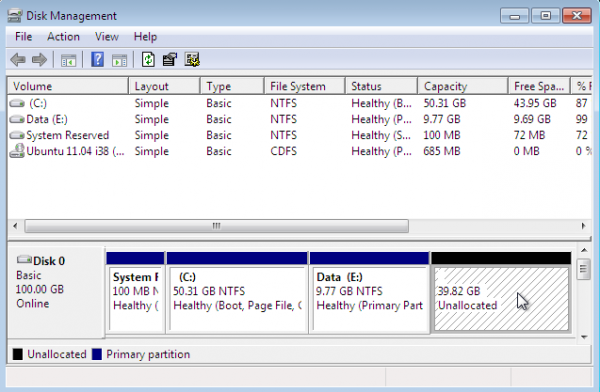Click the disk pane vertical scrollbar thumb
600x392 pixels.
[x=584, y=270]
